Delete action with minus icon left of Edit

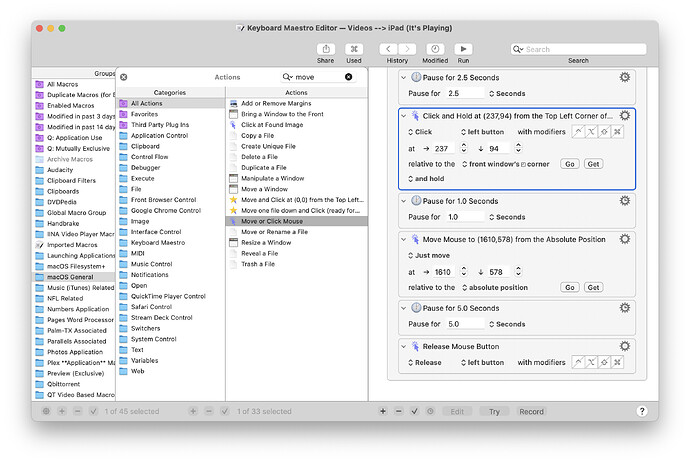click(399, 411)
